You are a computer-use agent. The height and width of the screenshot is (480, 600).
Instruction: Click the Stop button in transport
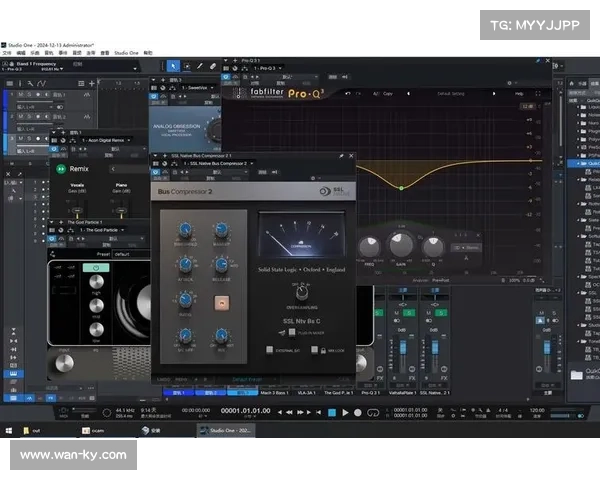(331, 412)
